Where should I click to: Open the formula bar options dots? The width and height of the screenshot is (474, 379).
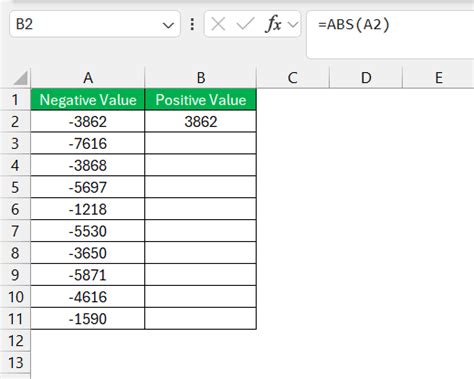point(192,24)
